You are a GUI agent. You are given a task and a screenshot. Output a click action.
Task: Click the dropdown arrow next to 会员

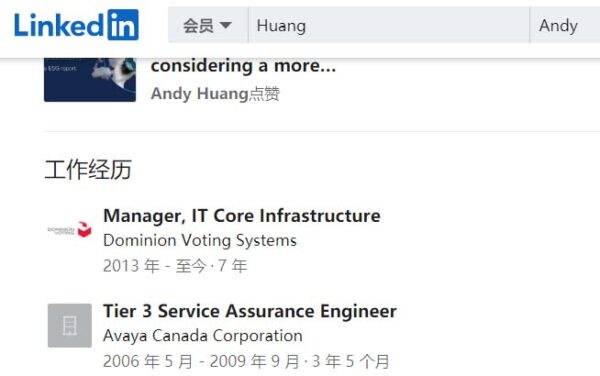[x=226, y=25]
